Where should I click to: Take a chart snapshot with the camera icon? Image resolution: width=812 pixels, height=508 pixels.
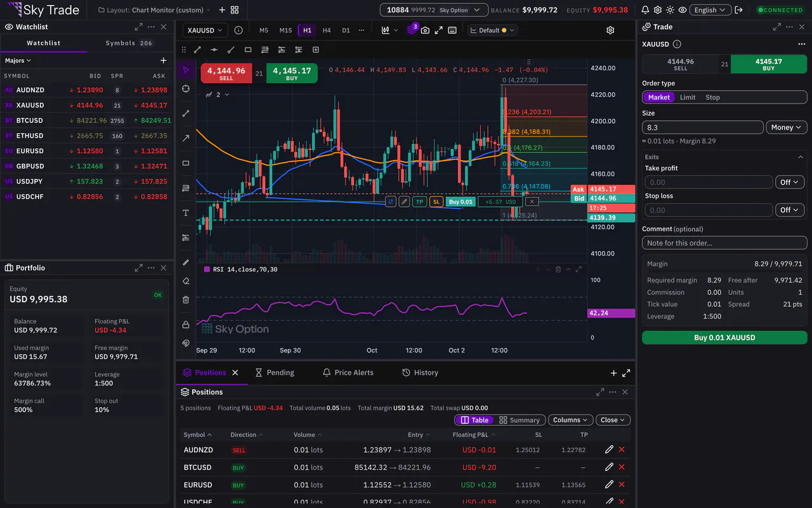(x=425, y=30)
